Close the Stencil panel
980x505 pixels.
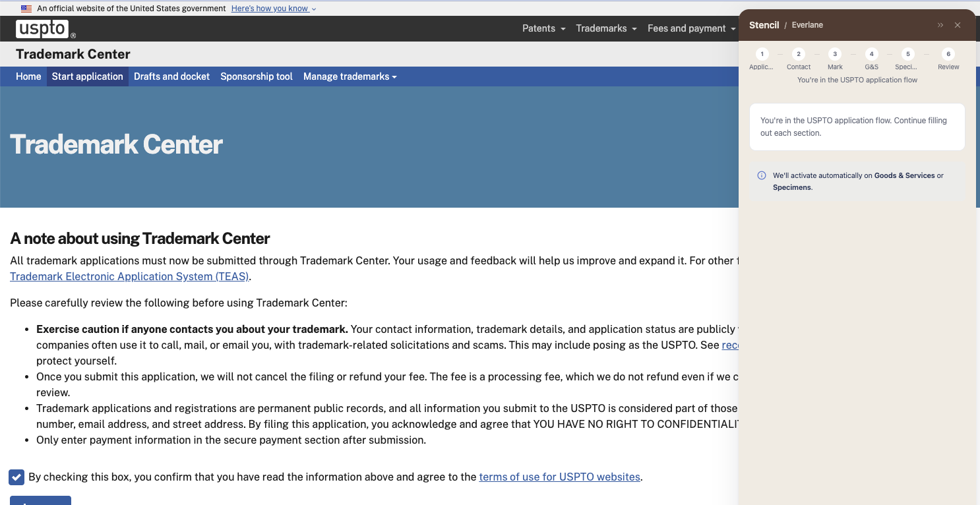[x=958, y=25]
